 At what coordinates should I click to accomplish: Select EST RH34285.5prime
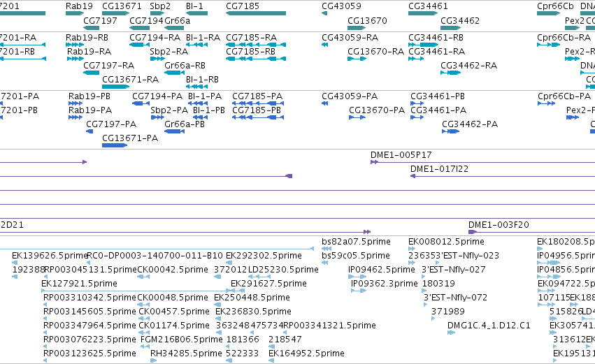(x=186, y=354)
